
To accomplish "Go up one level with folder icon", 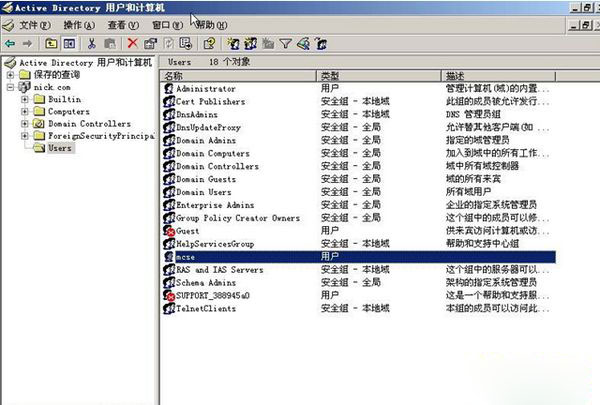I will click(51, 44).
